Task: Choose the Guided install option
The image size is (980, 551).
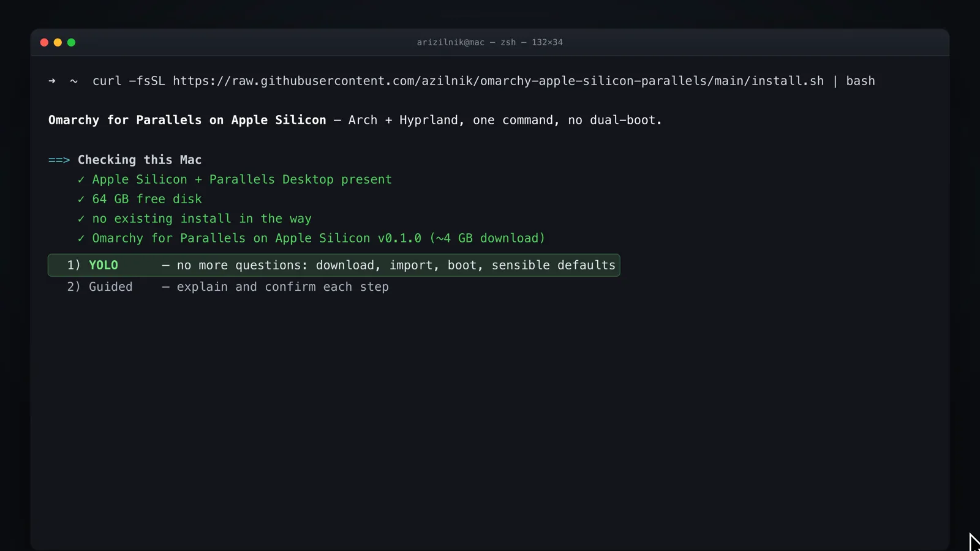Action: [x=227, y=287]
